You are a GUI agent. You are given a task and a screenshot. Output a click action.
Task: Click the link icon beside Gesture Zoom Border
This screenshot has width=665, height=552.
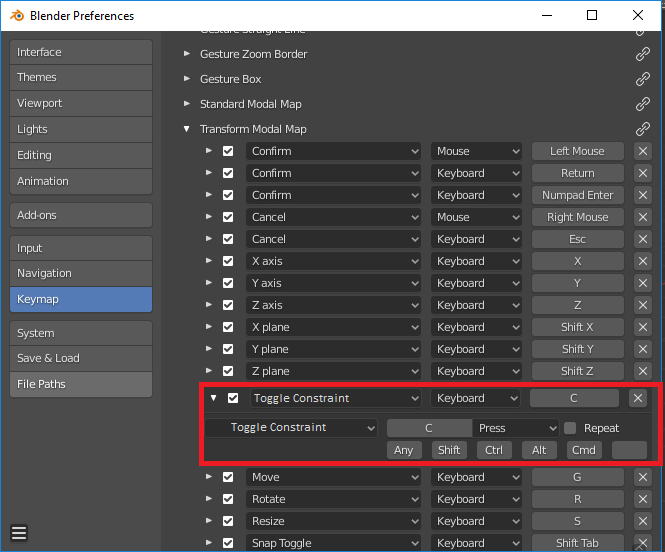pyautogui.click(x=643, y=54)
